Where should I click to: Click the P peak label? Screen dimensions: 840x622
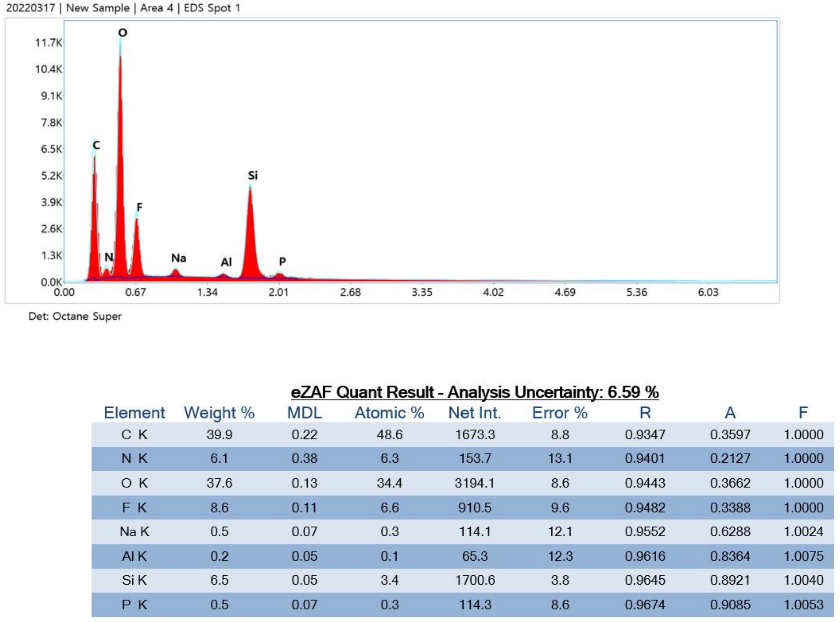click(x=282, y=261)
